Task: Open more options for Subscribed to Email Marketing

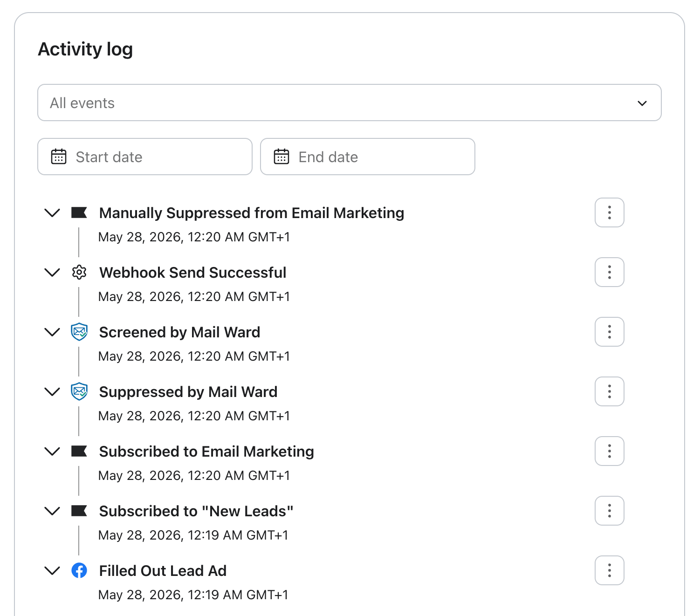Action: (x=610, y=451)
